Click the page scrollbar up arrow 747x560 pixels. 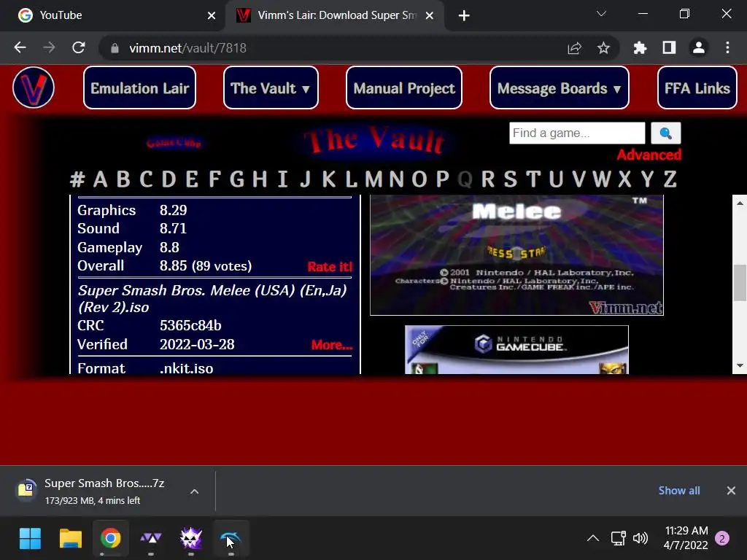(740, 203)
